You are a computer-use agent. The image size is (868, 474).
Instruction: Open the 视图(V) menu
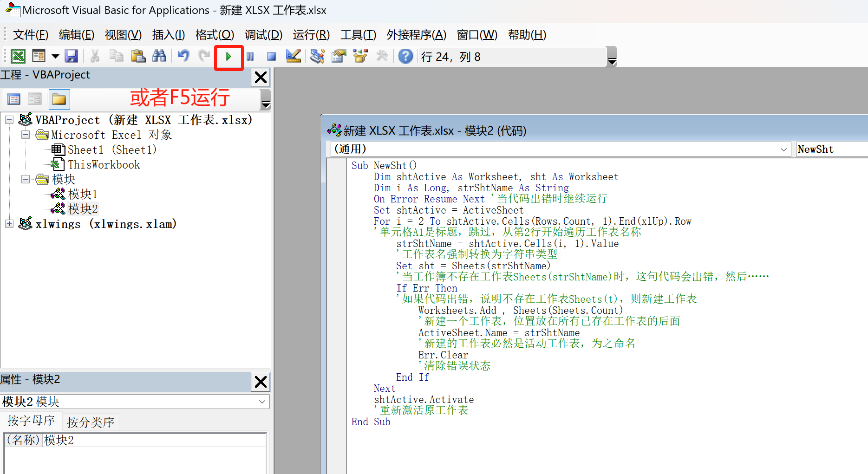pos(123,35)
